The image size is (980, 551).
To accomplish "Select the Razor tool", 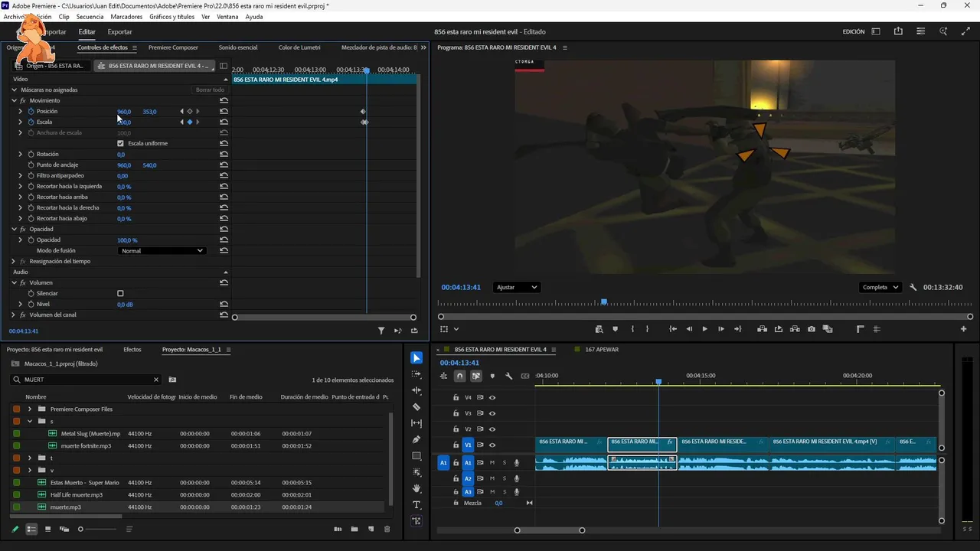I will (416, 407).
